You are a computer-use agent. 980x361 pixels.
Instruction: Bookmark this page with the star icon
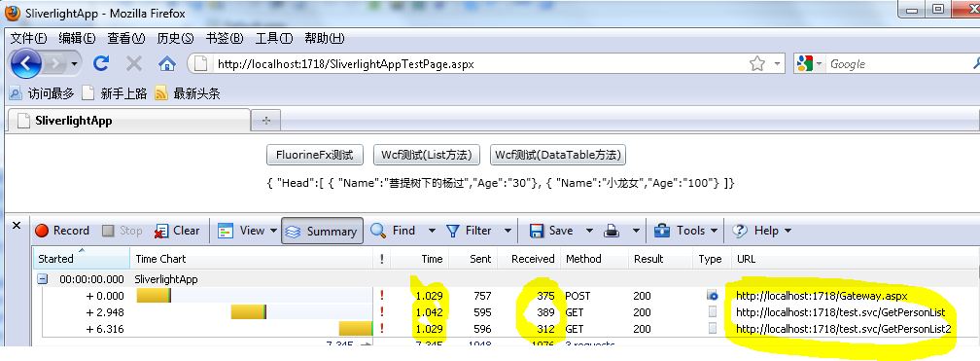click(756, 63)
